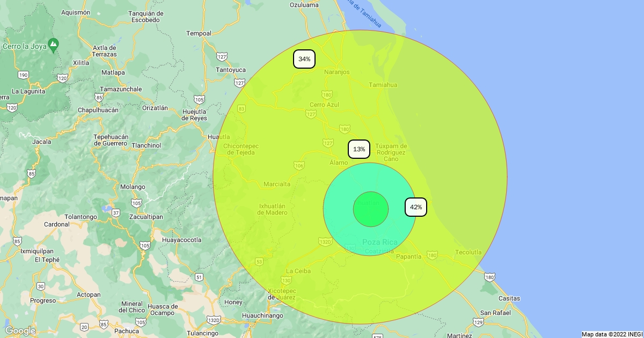The width and height of the screenshot is (644, 338).
Task: Click the Papantla town label
Action: pos(409,256)
